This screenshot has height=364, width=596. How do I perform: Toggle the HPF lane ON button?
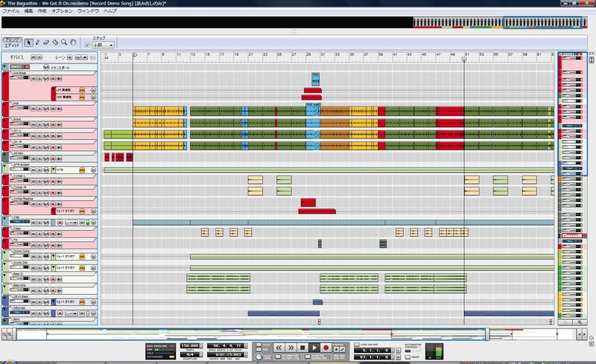click(x=82, y=98)
